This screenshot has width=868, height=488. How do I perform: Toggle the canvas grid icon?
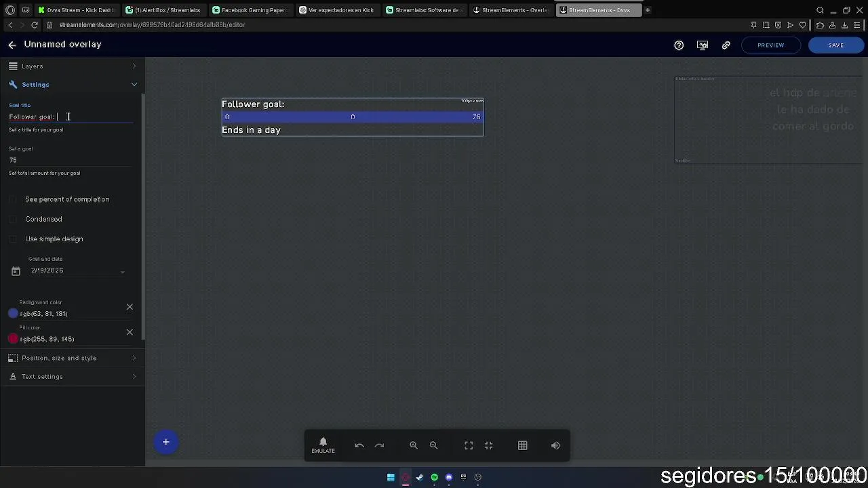523,445
